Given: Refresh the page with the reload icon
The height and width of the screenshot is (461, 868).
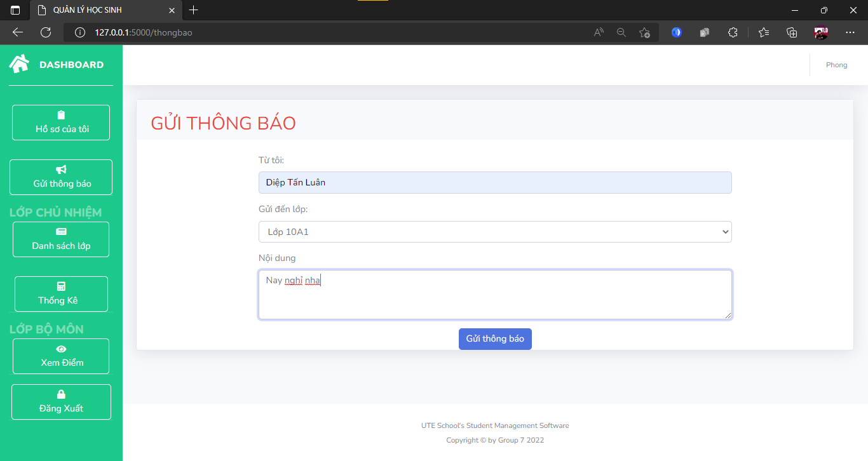Looking at the screenshot, I should [x=45, y=32].
